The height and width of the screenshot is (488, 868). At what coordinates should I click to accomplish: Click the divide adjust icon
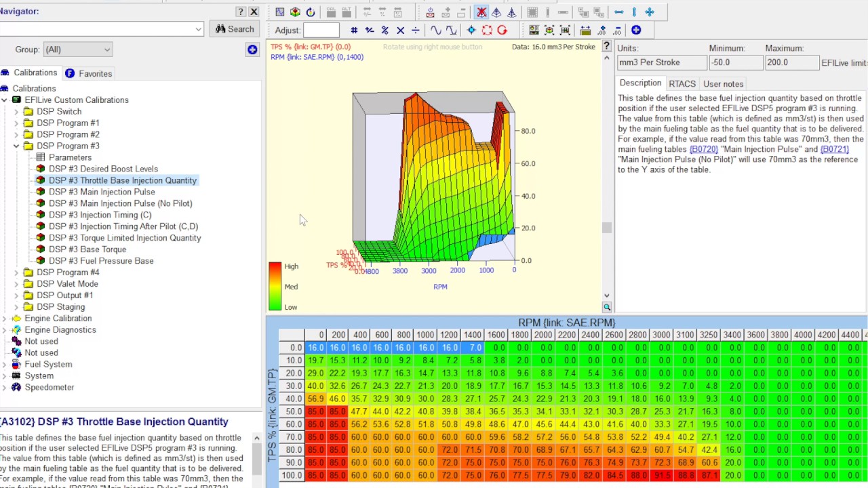(x=416, y=30)
